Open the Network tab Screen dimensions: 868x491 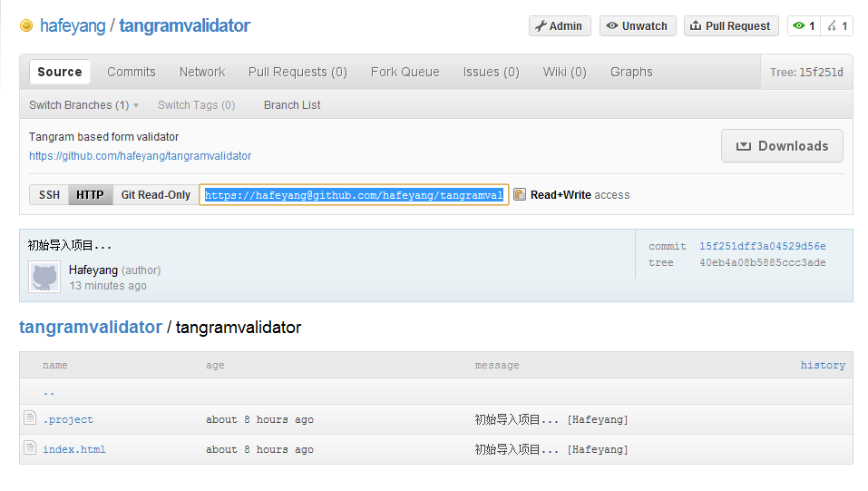[202, 72]
